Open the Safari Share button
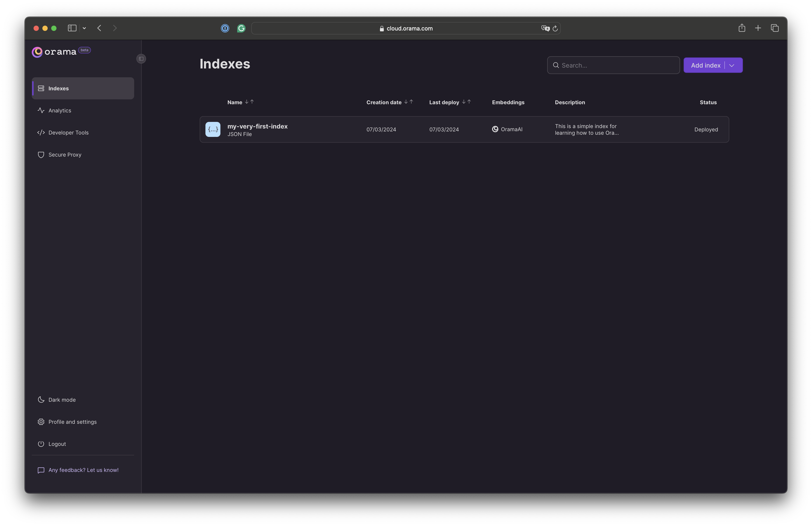Viewport: 812px width, 526px height. (x=742, y=28)
